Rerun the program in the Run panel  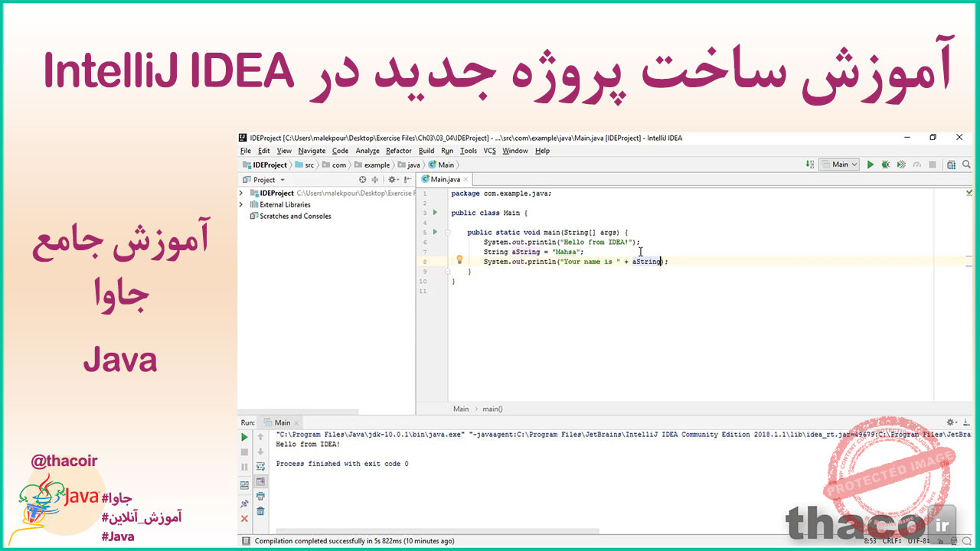click(x=244, y=437)
